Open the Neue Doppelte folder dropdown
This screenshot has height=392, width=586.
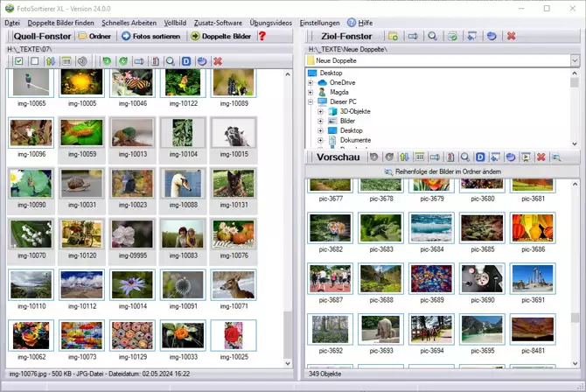point(574,61)
